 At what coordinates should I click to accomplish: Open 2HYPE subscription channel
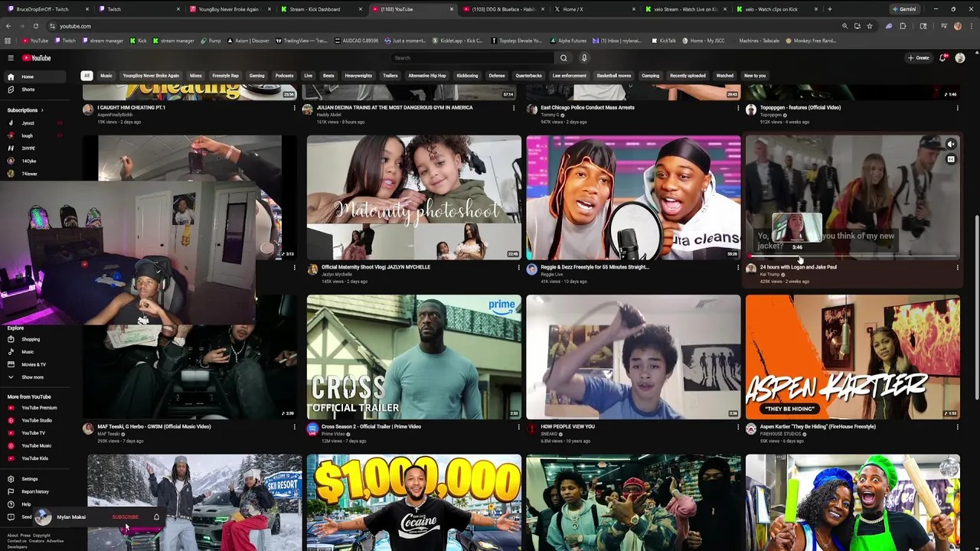[x=34, y=148]
